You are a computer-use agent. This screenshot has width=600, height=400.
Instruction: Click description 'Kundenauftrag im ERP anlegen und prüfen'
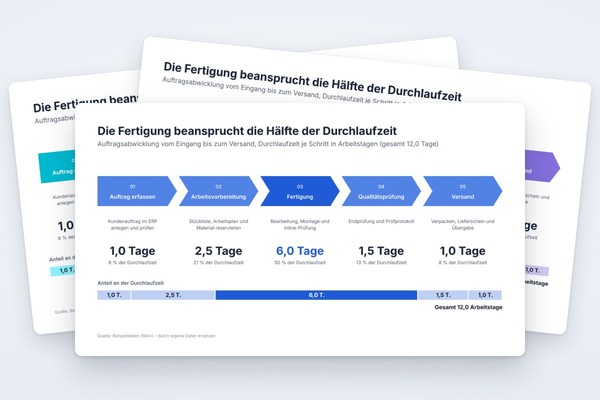tap(132, 224)
